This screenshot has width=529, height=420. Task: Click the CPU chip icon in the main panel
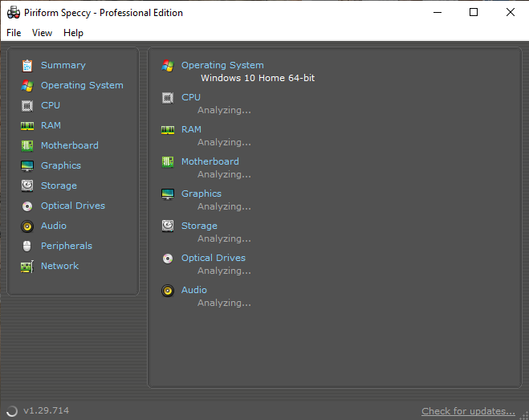(x=168, y=97)
